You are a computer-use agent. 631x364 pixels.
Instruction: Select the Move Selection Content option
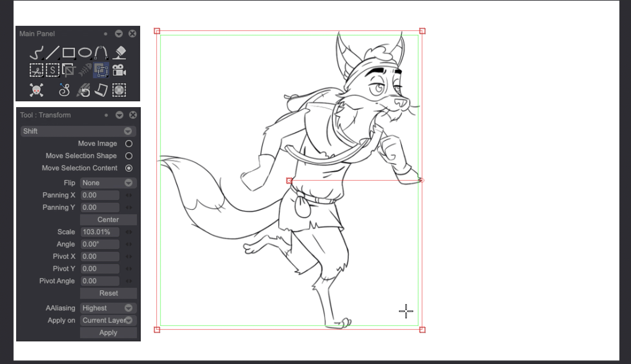129,168
